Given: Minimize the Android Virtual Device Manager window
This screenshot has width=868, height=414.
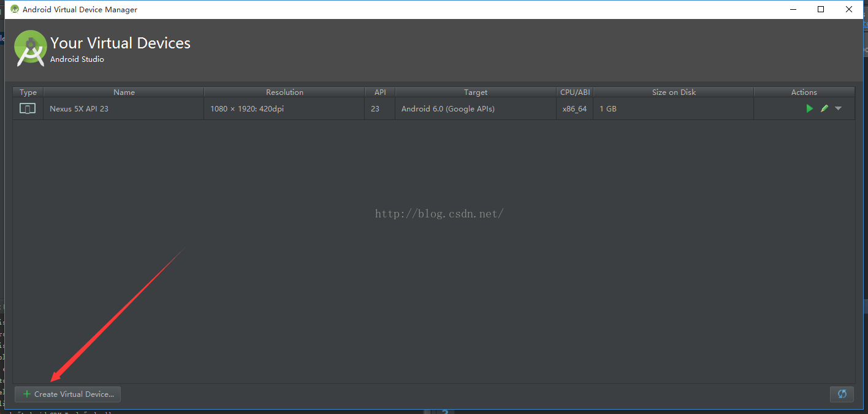Looking at the screenshot, I should click(x=793, y=9).
